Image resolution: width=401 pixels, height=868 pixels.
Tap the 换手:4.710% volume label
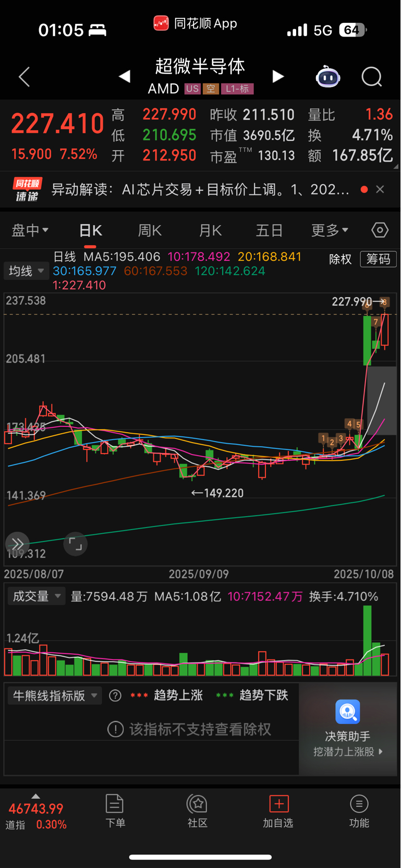pyautogui.click(x=344, y=596)
